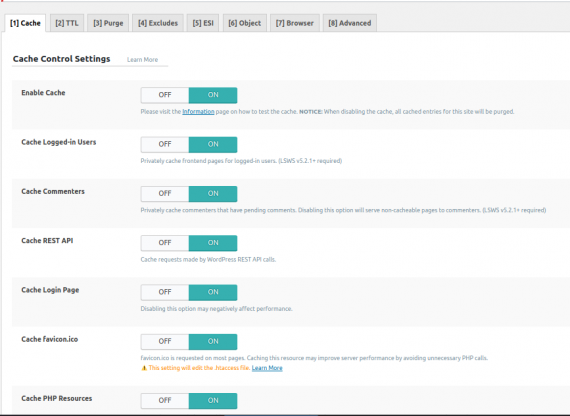Enable Cache REST API with ON

coord(213,243)
